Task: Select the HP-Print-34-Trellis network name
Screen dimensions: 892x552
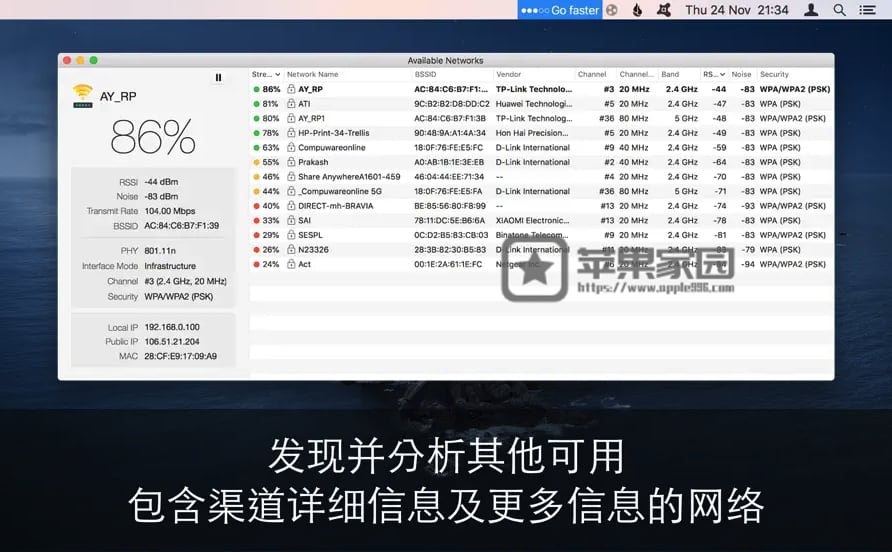Action: pyautogui.click(x=334, y=133)
